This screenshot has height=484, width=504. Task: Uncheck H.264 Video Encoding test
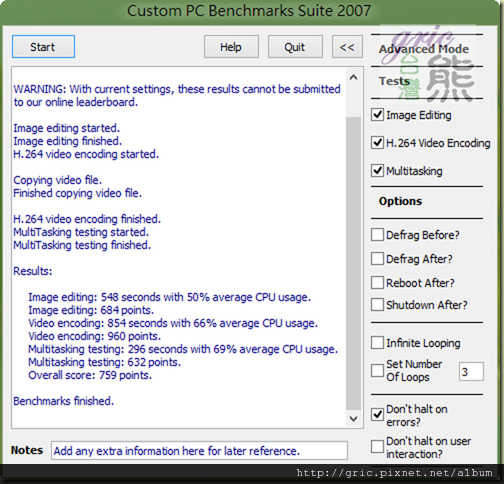[x=377, y=143]
